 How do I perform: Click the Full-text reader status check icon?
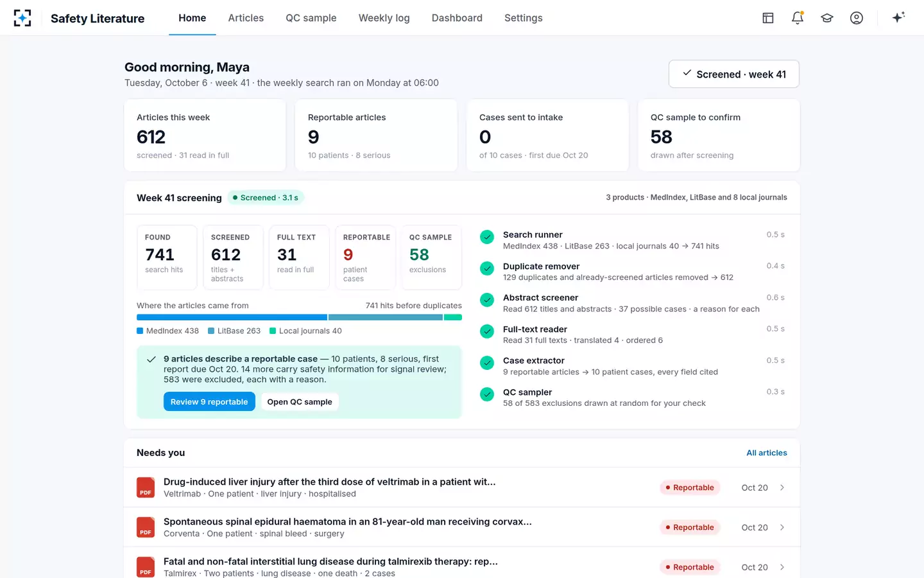pyautogui.click(x=487, y=331)
